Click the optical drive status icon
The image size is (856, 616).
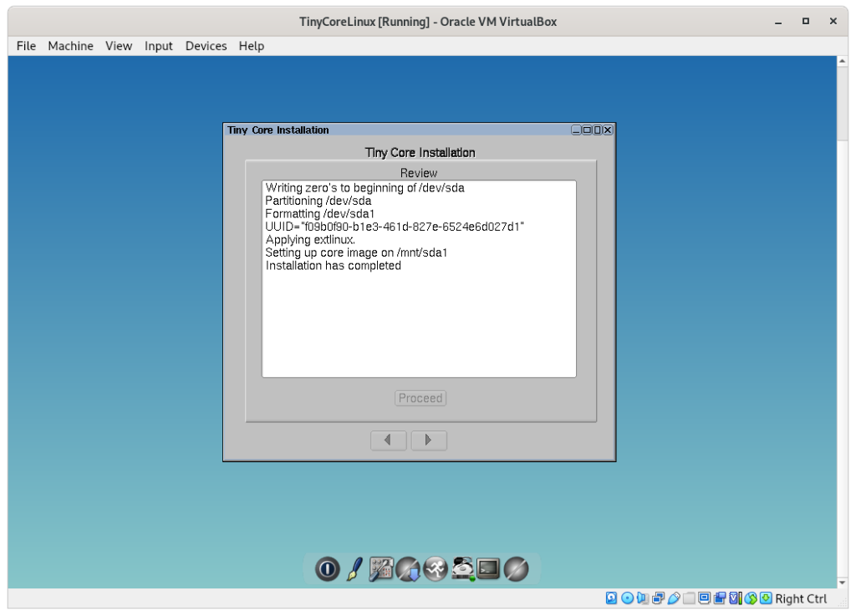(627, 598)
